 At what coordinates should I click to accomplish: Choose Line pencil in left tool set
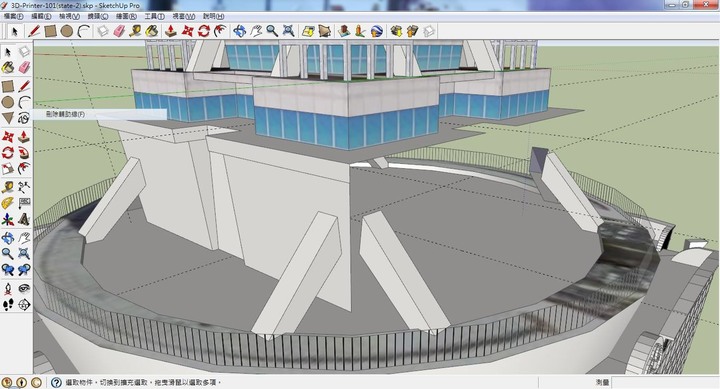[24, 86]
